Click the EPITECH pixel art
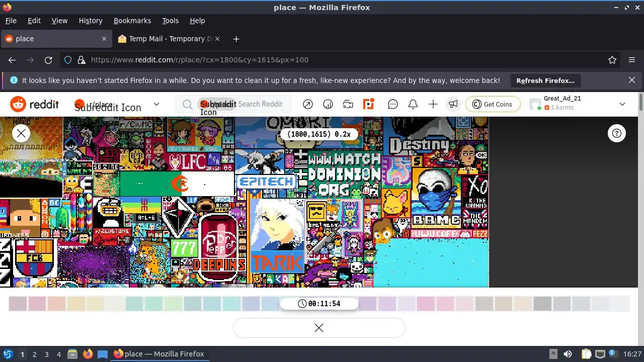Screen dimensions: 644x362 click(266, 182)
